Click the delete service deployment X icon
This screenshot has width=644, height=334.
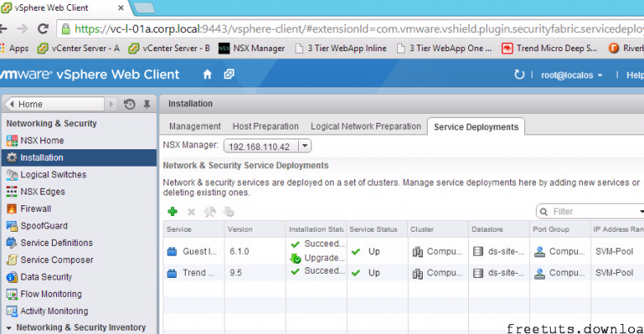[x=191, y=212]
